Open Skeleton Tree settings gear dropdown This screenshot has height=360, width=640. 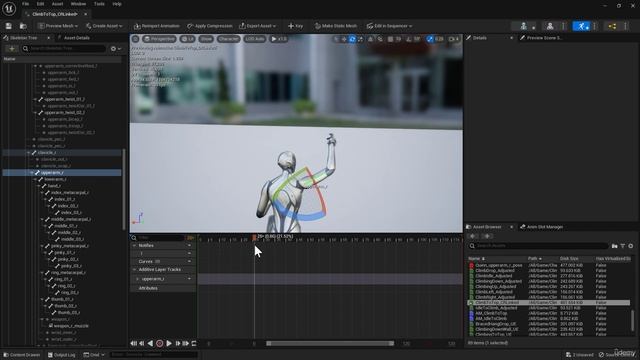coord(116,49)
